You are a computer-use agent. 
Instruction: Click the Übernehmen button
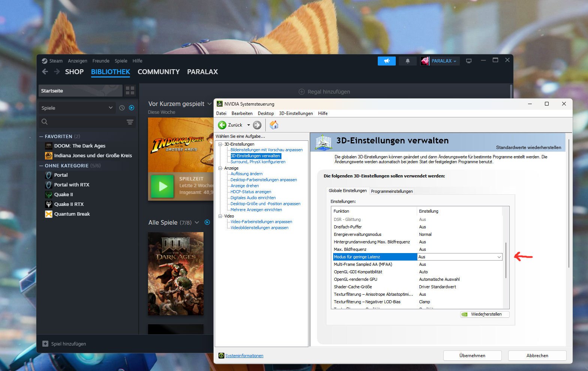(x=472, y=356)
